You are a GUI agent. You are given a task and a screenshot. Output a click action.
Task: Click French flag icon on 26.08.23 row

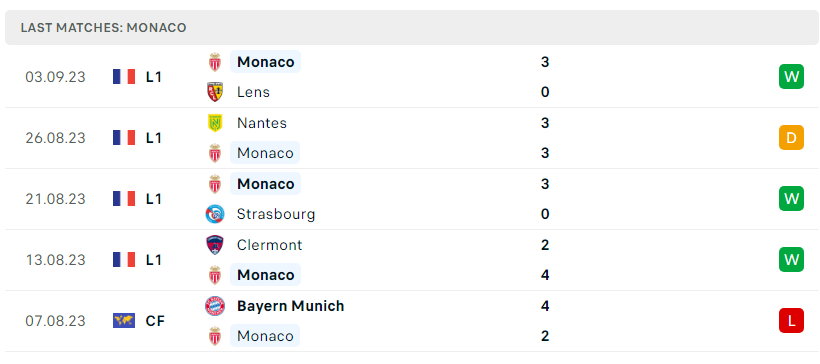(124, 138)
